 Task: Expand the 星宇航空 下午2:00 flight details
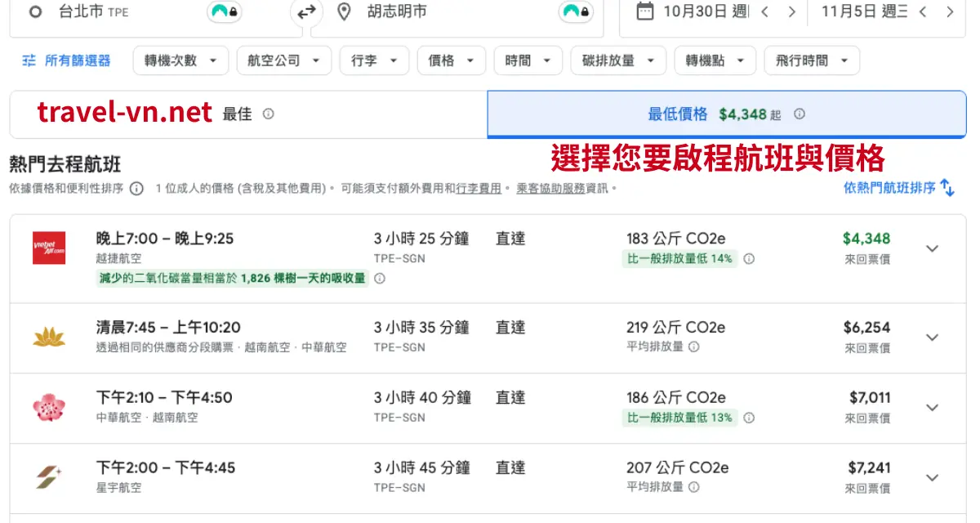coord(932,477)
